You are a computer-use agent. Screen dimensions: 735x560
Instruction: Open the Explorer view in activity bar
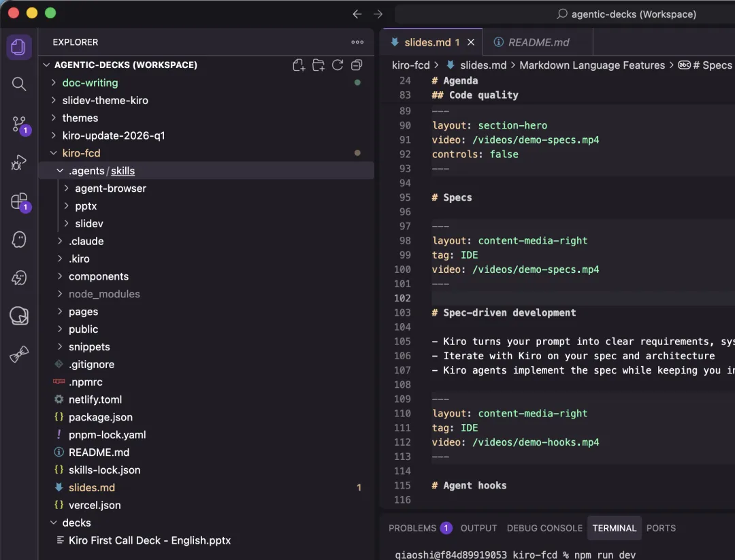[19, 47]
